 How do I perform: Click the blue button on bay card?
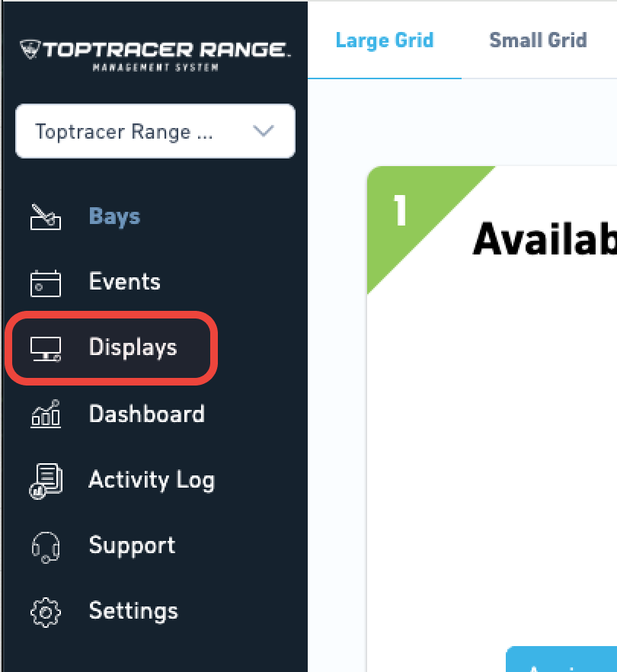[561, 659]
